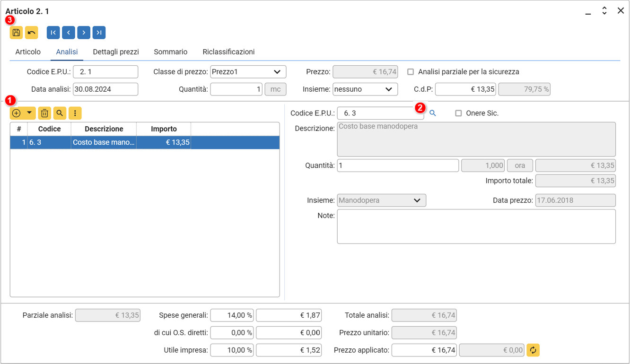Click into the Note text field

click(x=476, y=227)
